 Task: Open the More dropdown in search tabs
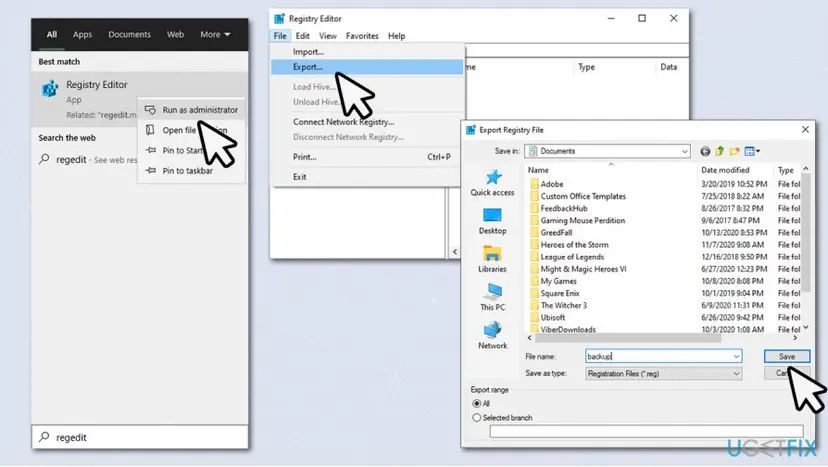coord(215,34)
